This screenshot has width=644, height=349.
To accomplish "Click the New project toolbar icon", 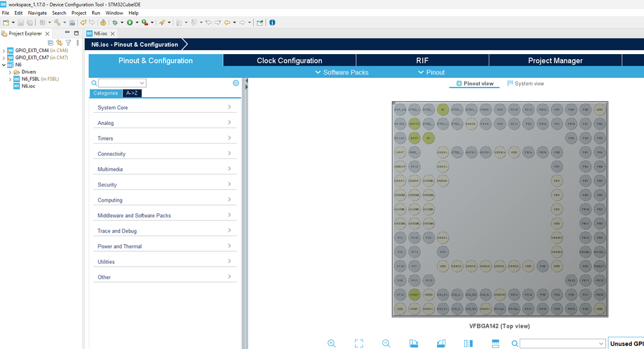I will pos(6,23).
